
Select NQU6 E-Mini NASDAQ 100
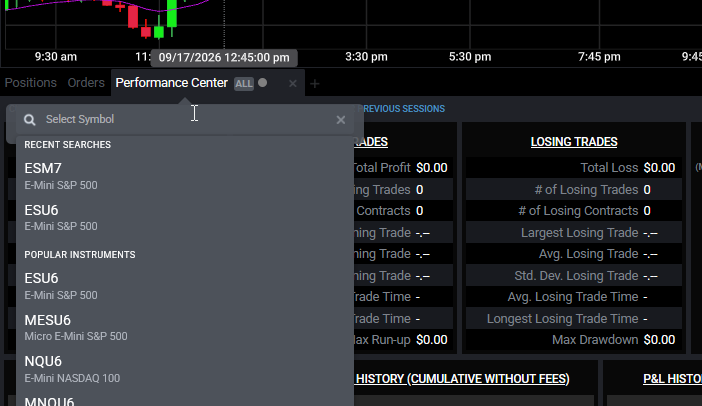(x=184, y=369)
